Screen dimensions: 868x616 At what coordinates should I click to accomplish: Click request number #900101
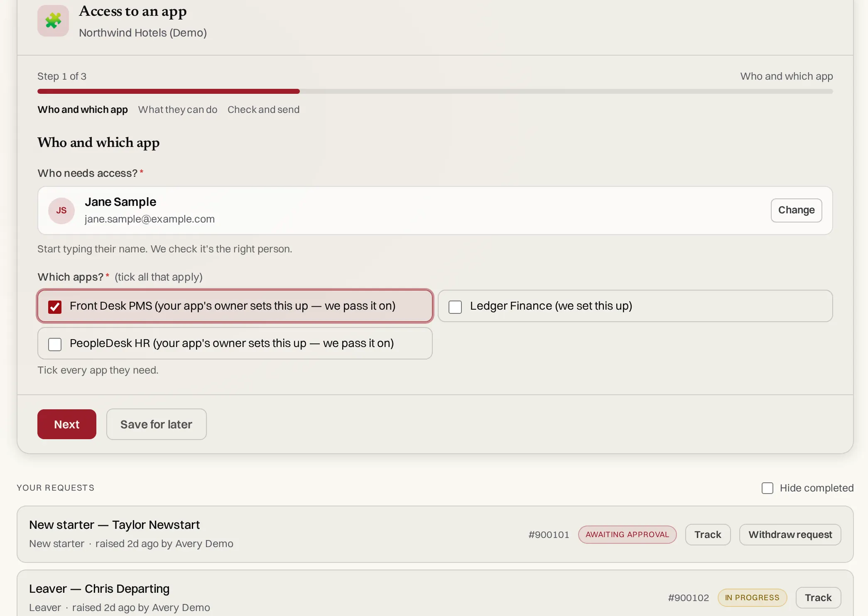549,535
